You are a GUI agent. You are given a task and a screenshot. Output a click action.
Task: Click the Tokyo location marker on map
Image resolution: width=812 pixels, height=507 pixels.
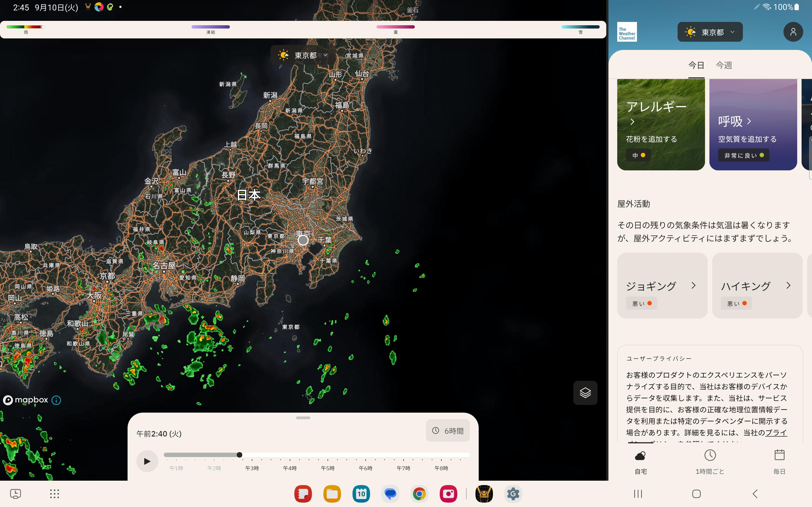pyautogui.click(x=303, y=240)
